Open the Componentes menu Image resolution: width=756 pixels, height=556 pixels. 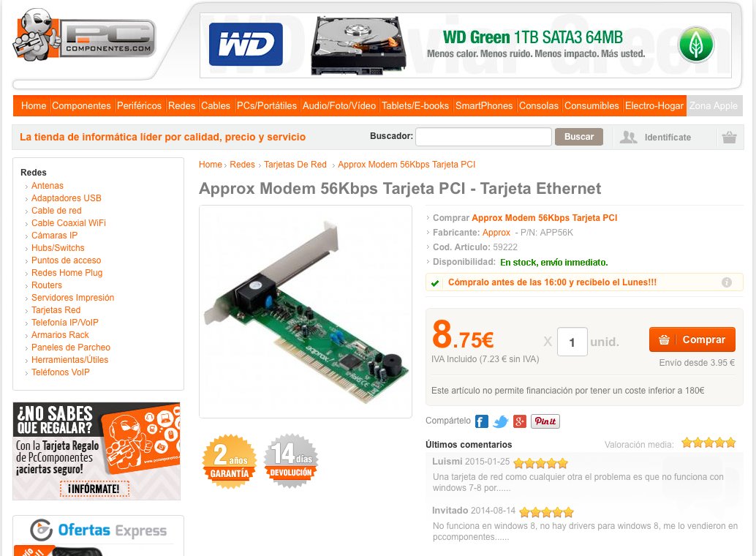81,105
